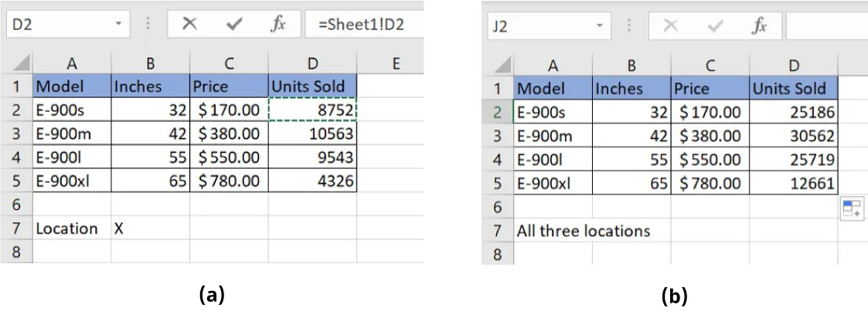Click the 'All three locations' cell

click(584, 230)
